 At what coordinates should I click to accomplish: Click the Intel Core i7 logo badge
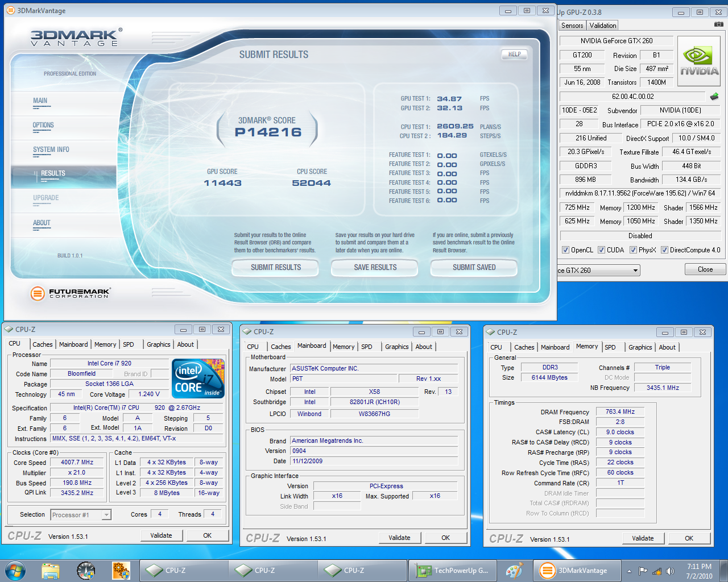[198, 379]
